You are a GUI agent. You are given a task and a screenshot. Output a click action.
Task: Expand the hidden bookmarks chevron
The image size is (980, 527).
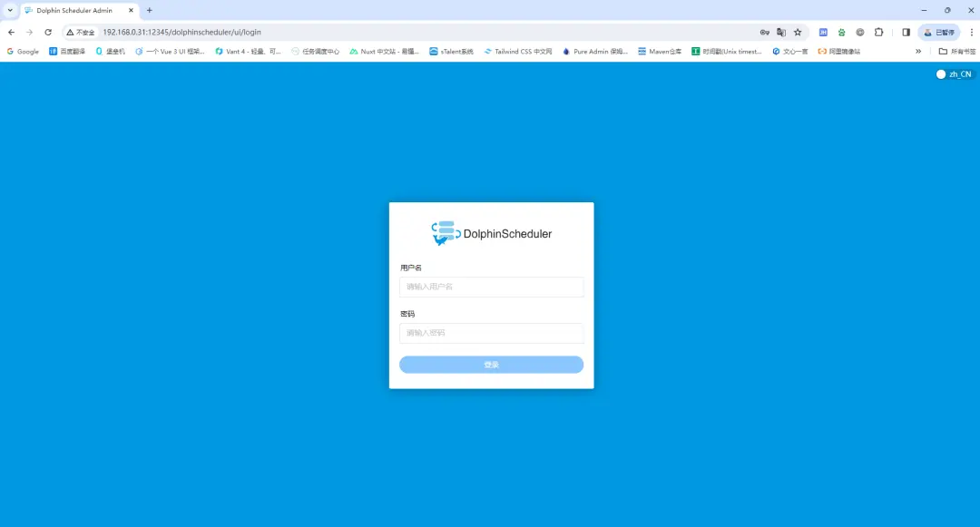[x=918, y=52]
